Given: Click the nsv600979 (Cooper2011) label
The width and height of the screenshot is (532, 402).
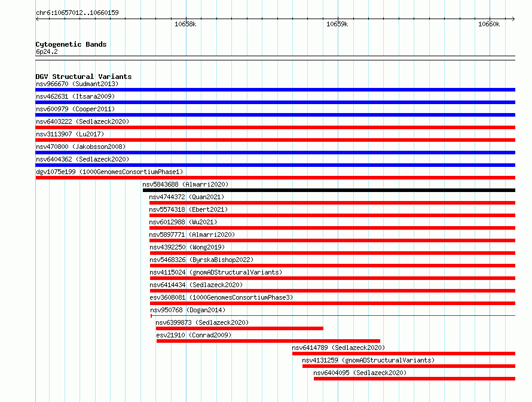Looking at the screenshot, I should pyautogui.click(x=75, y=109).
